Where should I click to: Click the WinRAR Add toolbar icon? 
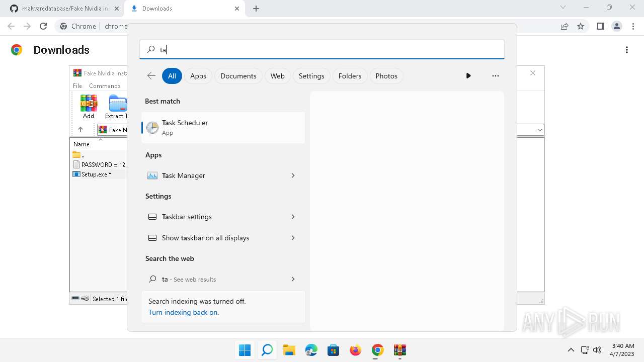pyautogui.click(x=89, y=107)
